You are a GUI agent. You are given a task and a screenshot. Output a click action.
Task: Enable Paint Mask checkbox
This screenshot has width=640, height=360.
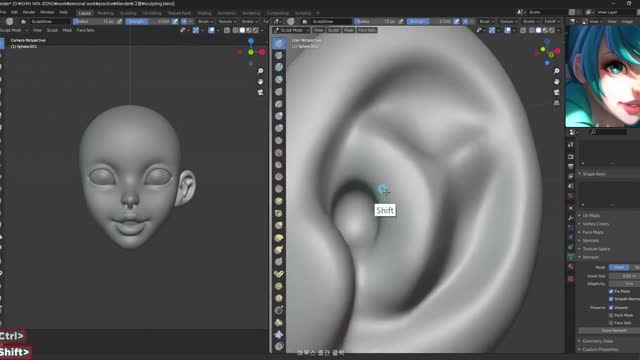(x=611, y=315)
